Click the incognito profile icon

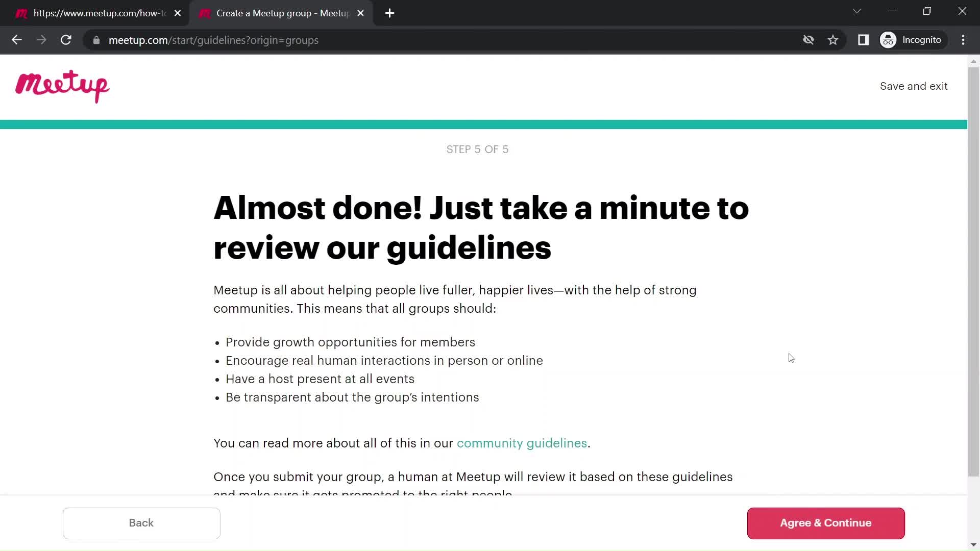889,40
